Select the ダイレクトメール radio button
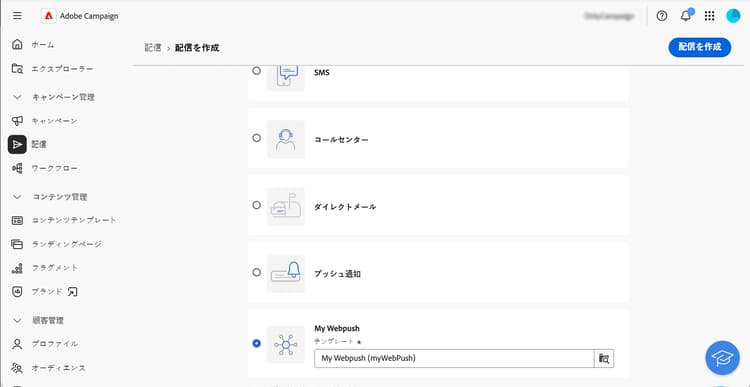Image resolution: width=750 pixels, height=387 pixels. coord(257,205)
